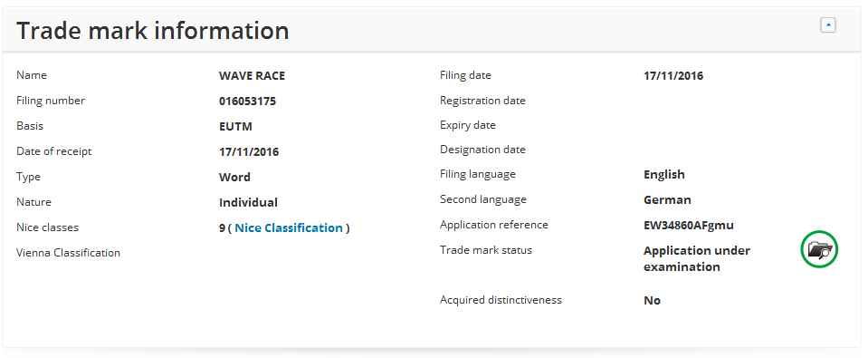Click the second language value German
868x358 pixels.
667,199
